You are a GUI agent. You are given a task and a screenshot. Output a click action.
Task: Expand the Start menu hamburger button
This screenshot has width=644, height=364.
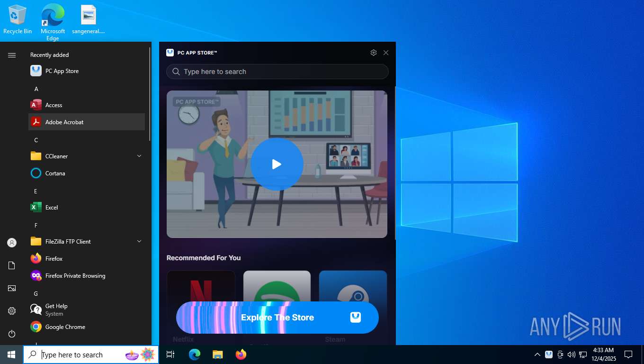pyautogui.click(x=12, y=55)
